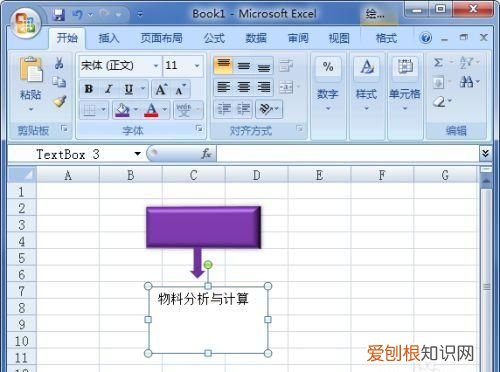Image resolution: width=500 pixels, height=372 pixels.
Task: Customize the Quick Access Toolbar dropdown
Action: coord(140,14)
